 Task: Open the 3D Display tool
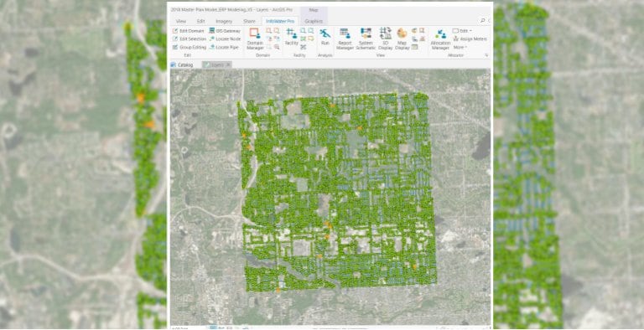pos(385,39)
